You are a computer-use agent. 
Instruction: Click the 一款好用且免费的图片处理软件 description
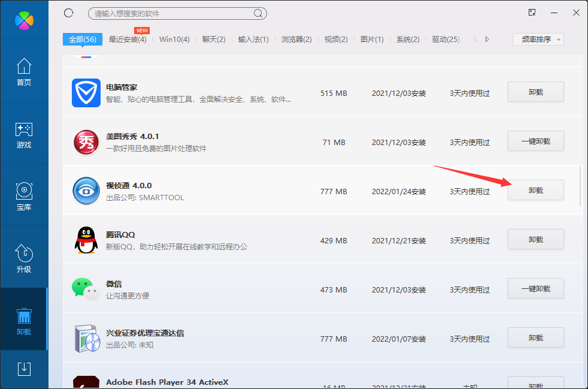click(156, 148)
